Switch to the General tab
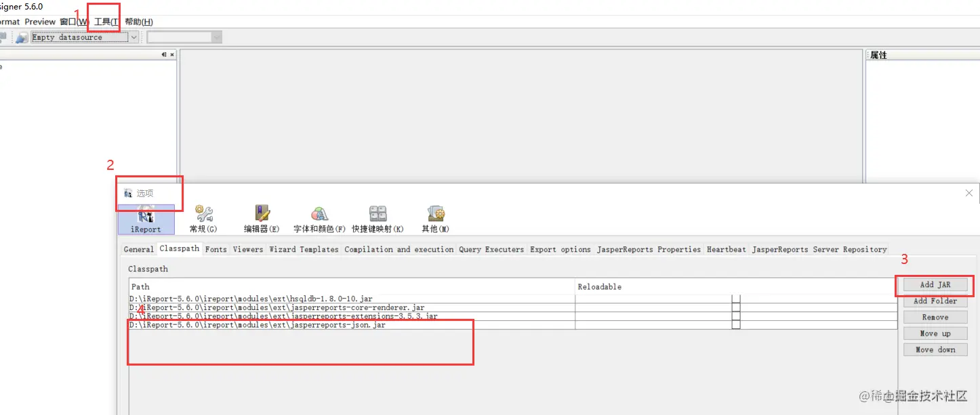 click(139, 250)
